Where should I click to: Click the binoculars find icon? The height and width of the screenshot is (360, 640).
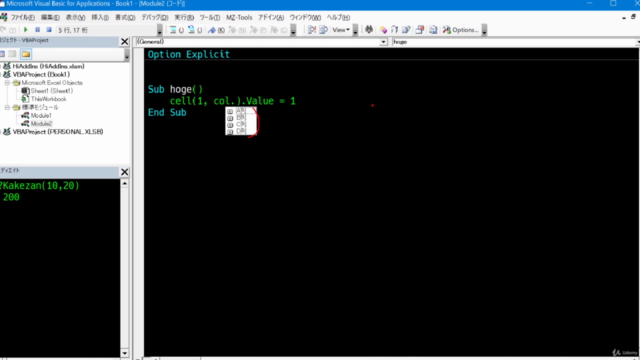point(369,29)
